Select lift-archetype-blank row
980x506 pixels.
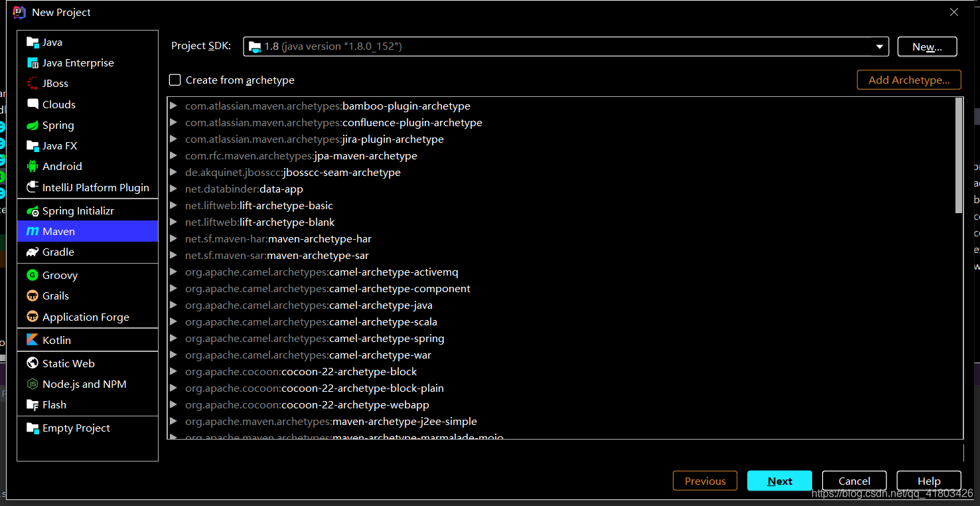(x=561, y=222)
